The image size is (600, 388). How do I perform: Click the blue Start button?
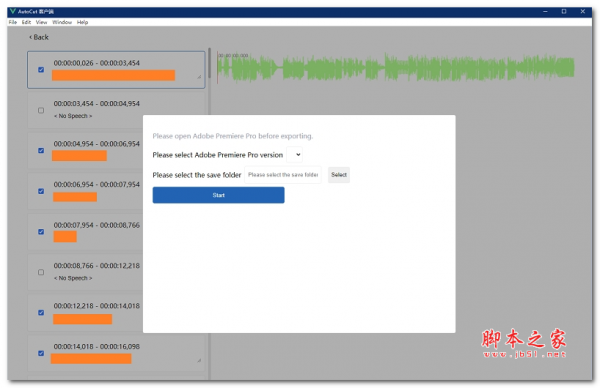coord(218,195)
